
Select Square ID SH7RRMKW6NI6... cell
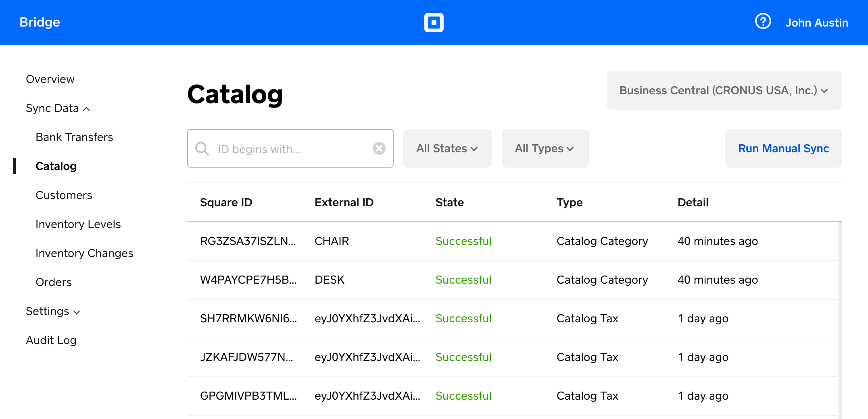pos(248,318)
